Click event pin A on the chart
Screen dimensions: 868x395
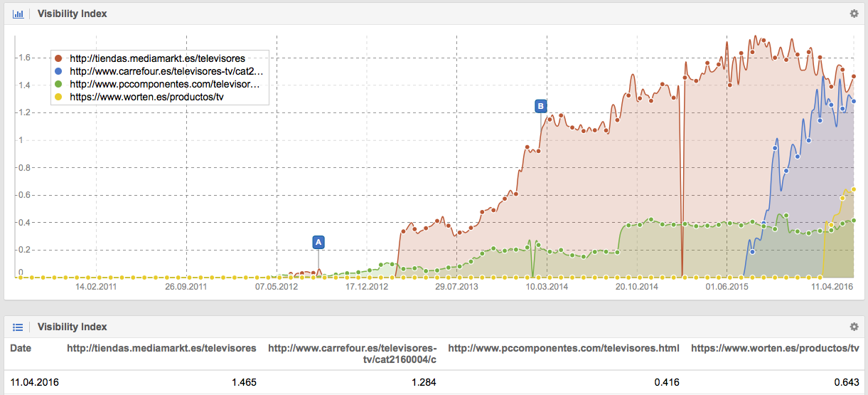(x=318, y=242)
